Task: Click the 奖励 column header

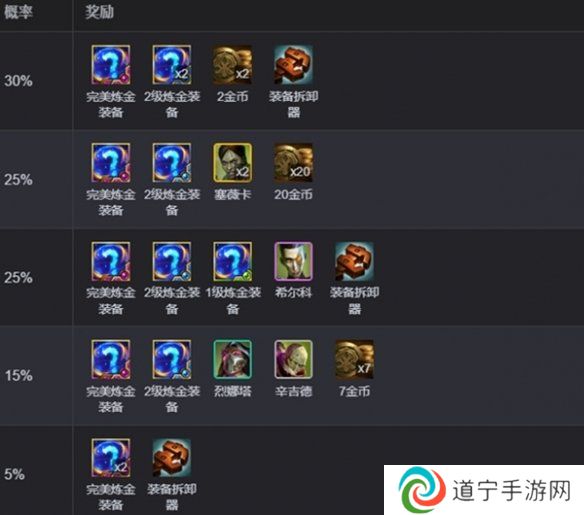Action: [x=99, y=12]
